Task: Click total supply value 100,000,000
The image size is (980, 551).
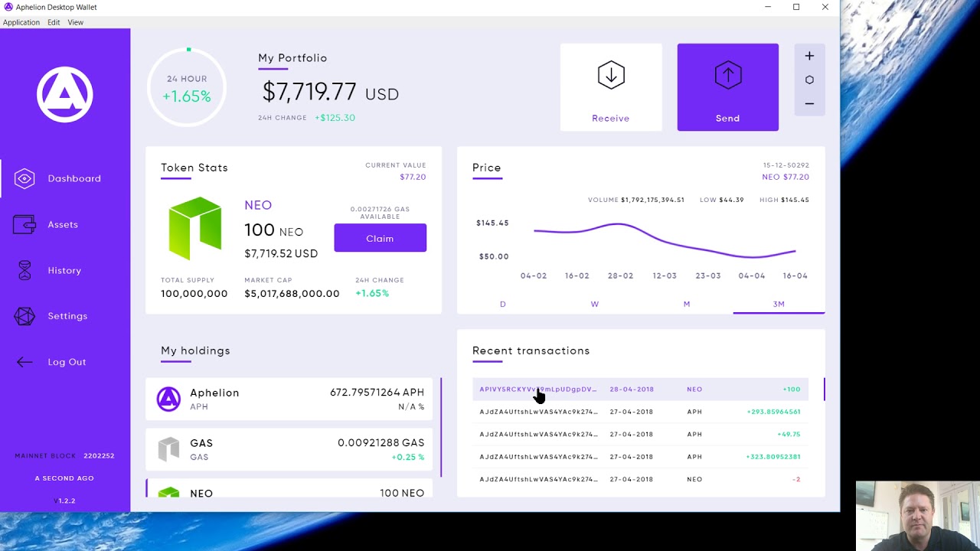Action: tap(194, 293)
